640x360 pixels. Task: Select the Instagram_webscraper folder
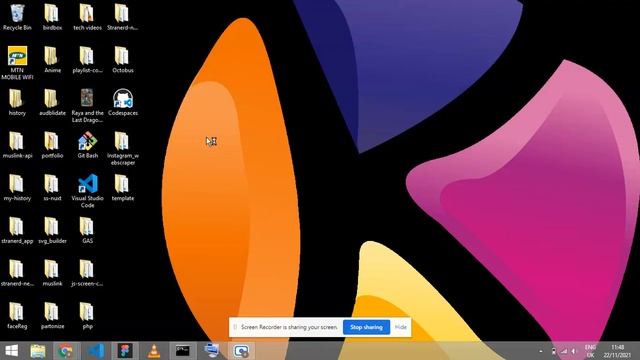122,149
